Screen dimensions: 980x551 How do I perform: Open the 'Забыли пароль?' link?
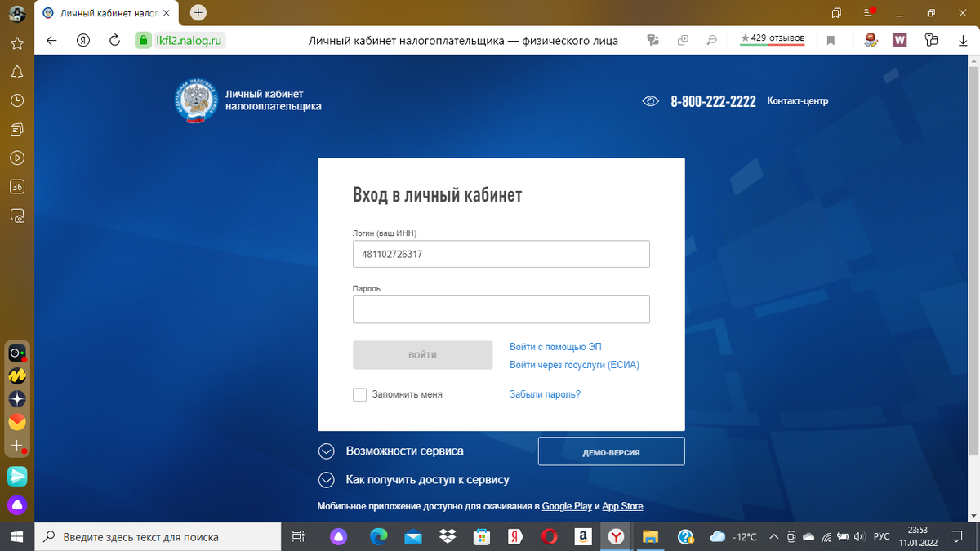coord(545,394)
